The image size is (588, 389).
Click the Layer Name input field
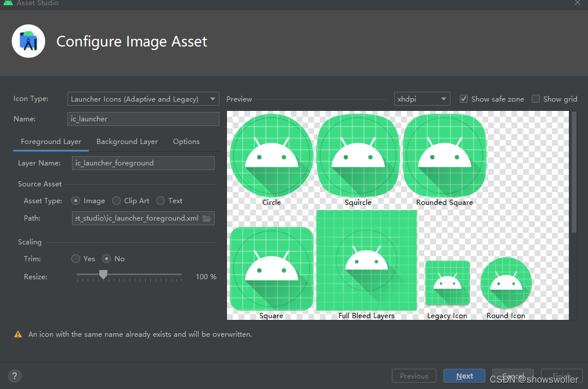(x=143, y=163)
